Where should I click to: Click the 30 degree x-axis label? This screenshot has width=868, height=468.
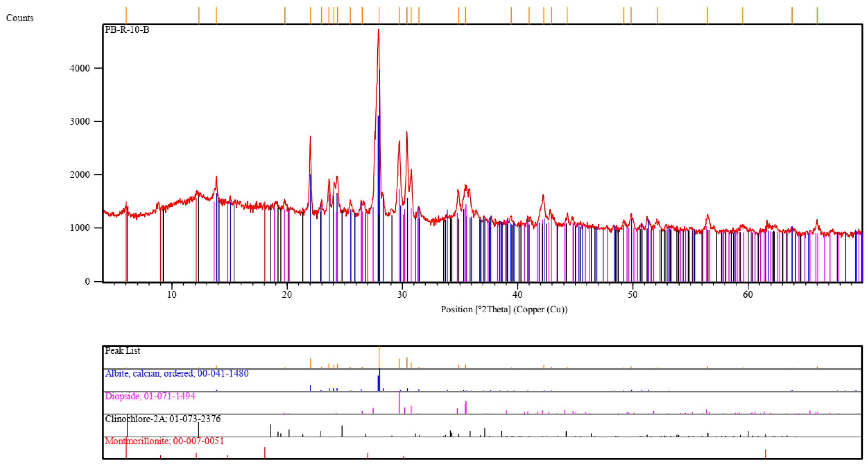[402, 295]
